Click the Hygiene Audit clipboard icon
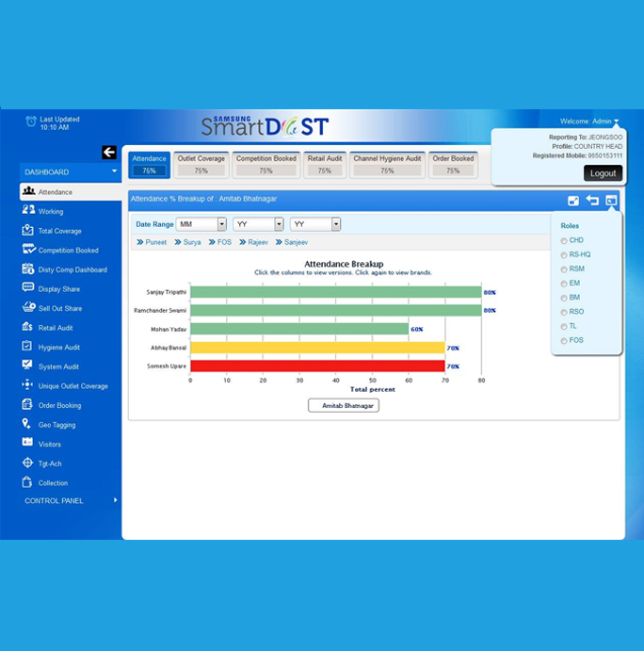This screenshot has width=644, height=651. point(27,346)
